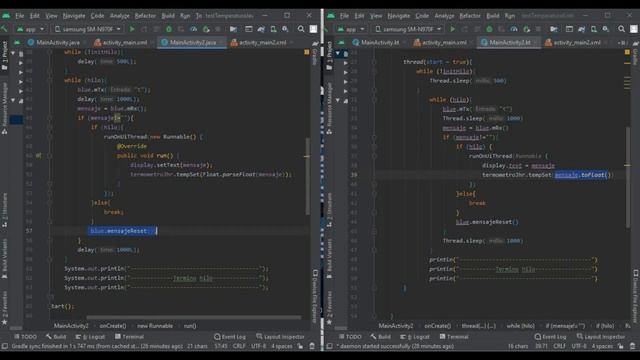Click Sync Project with Gradle in left window
640x360 pixels.
(x=261, y=29)
